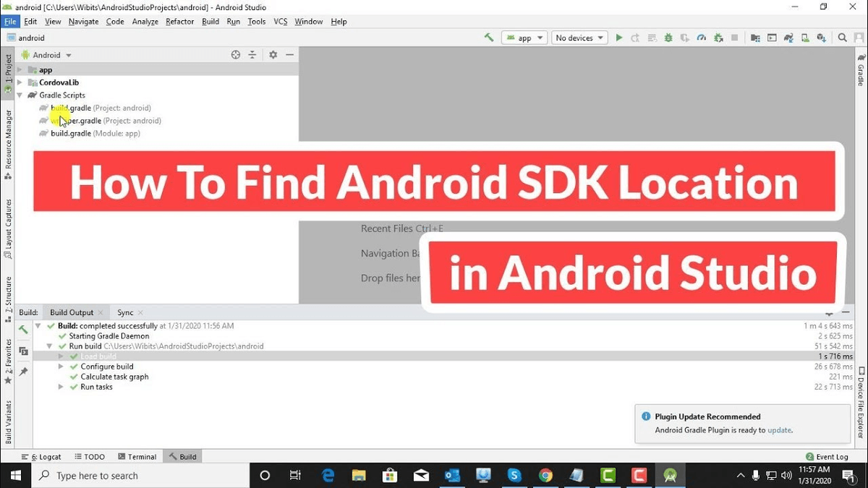Image resolution: width=868 pixels, height=488 pixels.
Task: Click the Apply Changes and Restart icon
Action: [x=635, y=38]
